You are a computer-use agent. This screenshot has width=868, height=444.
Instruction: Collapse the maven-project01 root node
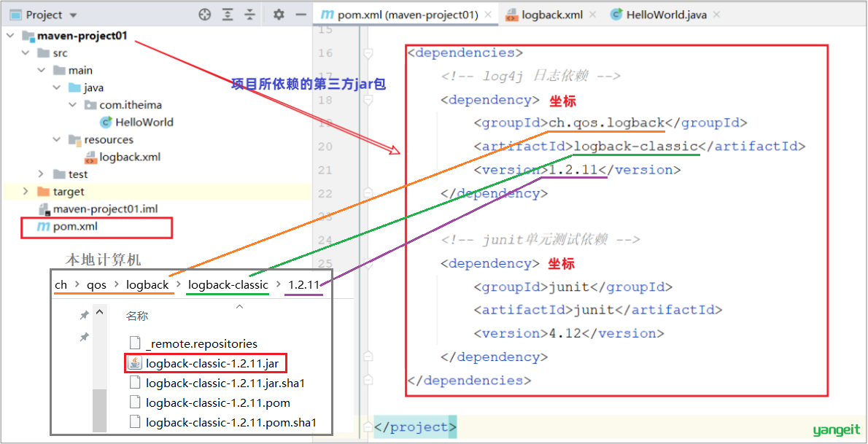pyautogui.click(x=10, y=36)
